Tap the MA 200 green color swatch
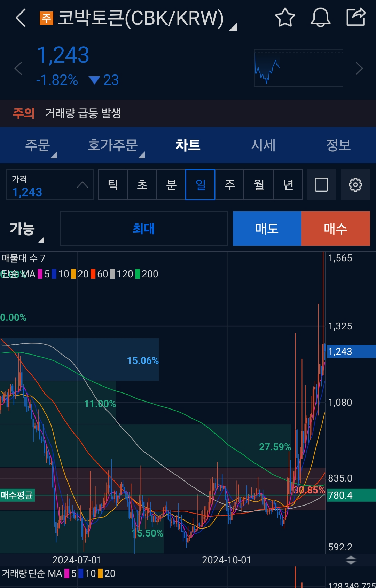The height and width of the screenshot is (588, 376). pyautogui.click(x=138, y=274)
